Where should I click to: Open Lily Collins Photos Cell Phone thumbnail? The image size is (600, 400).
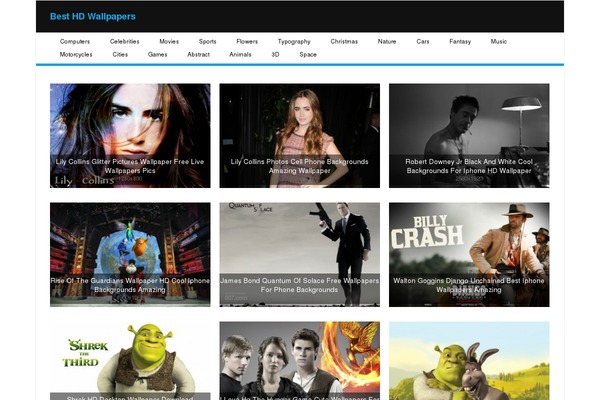click(x=300, y=136)
